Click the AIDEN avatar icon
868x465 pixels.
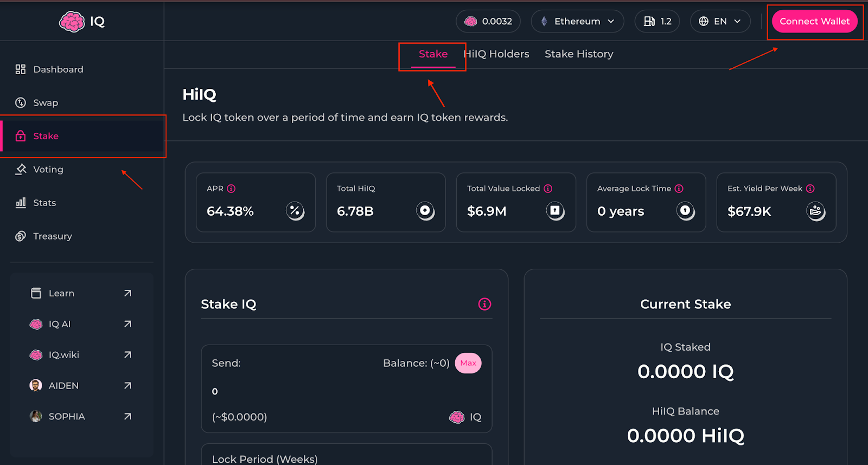coord(36,385)
